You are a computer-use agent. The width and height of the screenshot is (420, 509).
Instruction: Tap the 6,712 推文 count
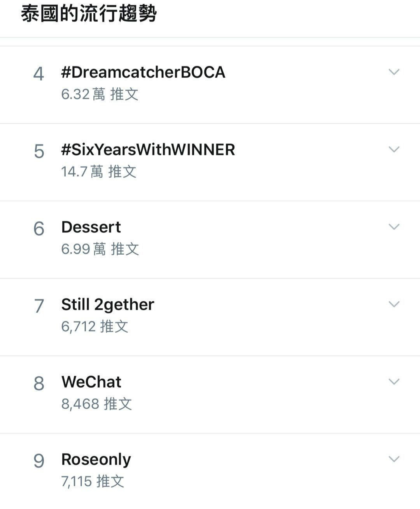coord(94,326)
